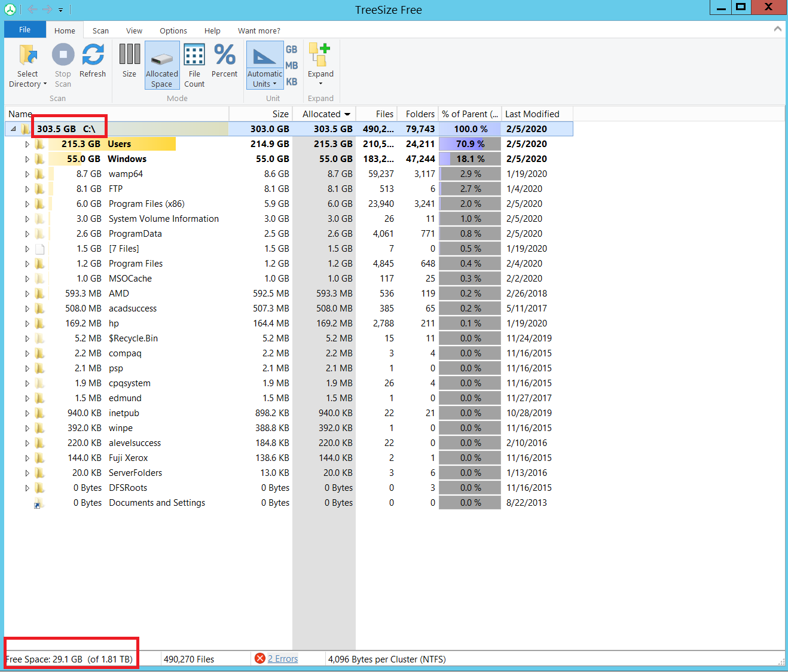The image size is (788, 672).
Task: Open quick access toolbar dropdown arrow
Action: pyautogui.click(x=60, y=10)
